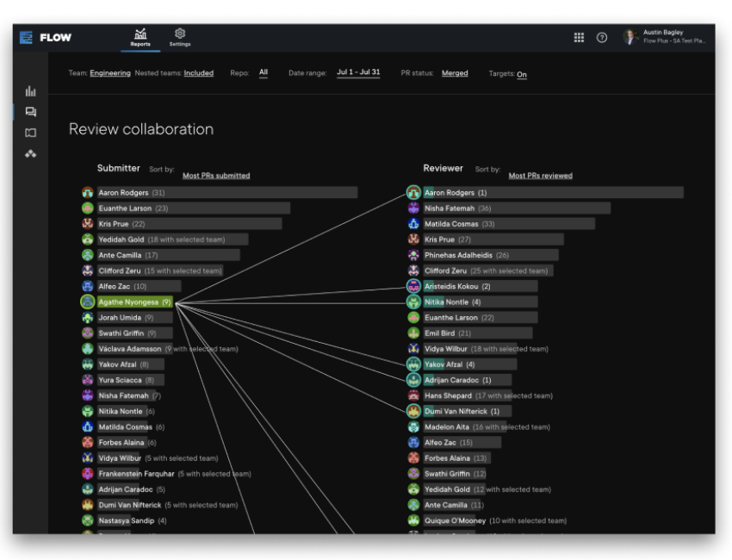This screenshot has width=732, height=560.
Task: Expand the Repo All filter
Action: (264, 73)
